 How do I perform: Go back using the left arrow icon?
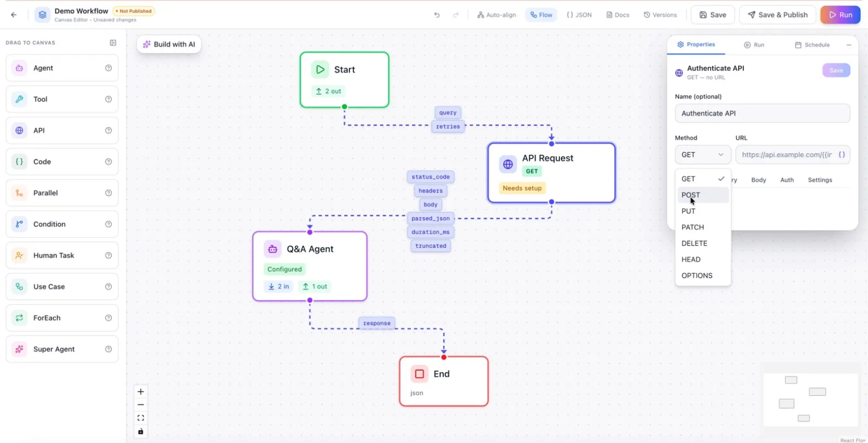(x=14, y=15)
